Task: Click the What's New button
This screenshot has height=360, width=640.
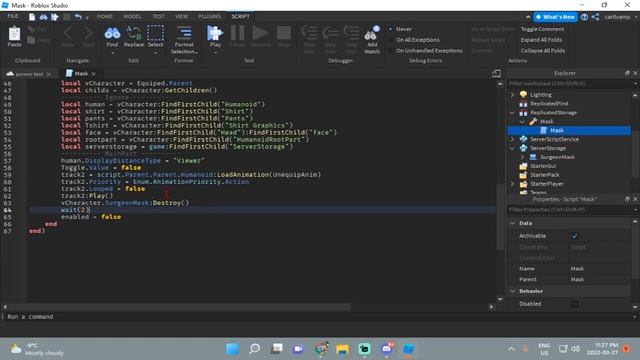Action: pyautogui.click(x=556, y=17)
